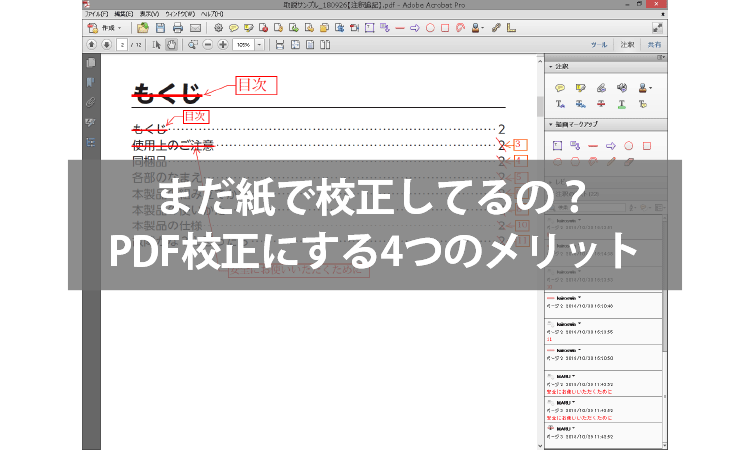Select the arrow tool in the top toolbar
Viewport: 750px width, 450px height.
pyautogui.click(x=415, y=28)
